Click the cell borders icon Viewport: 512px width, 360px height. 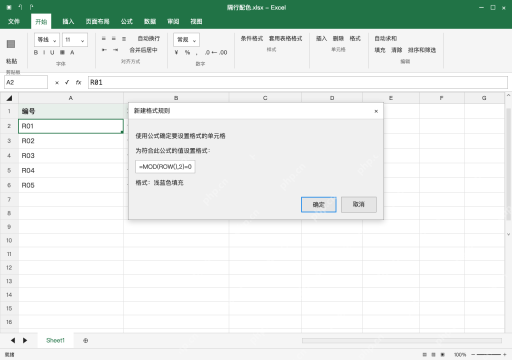62,52
